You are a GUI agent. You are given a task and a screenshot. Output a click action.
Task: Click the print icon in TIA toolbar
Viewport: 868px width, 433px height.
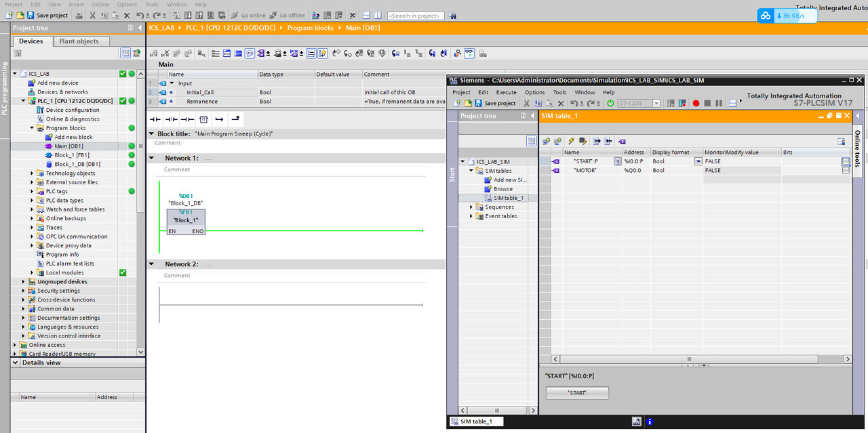point(79,15)
